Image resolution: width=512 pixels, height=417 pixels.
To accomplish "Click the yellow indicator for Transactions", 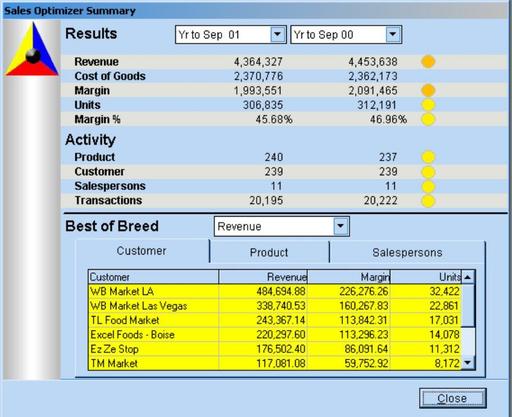I will (428, 201).
